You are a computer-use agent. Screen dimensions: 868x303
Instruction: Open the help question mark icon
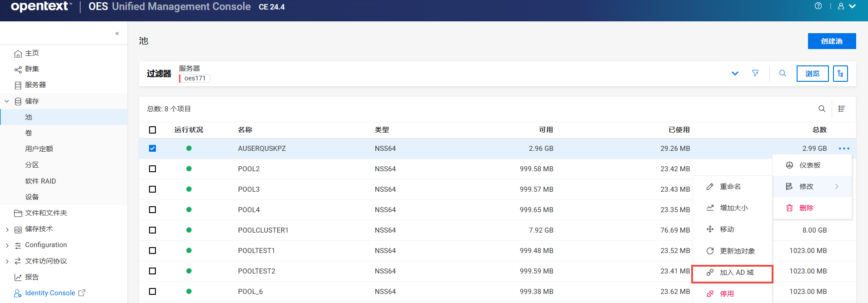pos(818,6)
